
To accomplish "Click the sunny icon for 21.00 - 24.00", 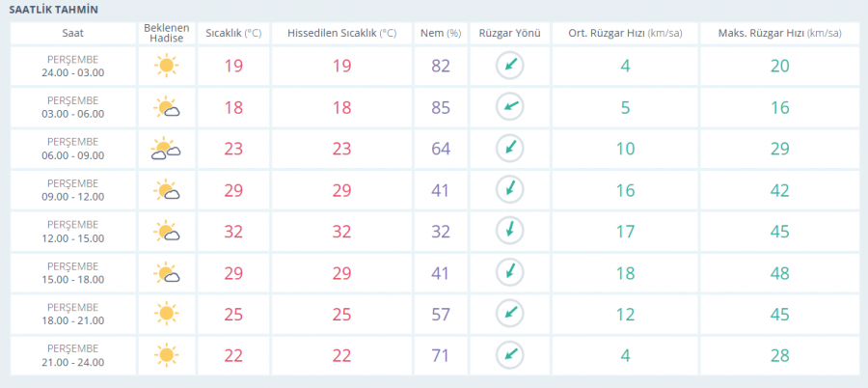I will [x=166, y=355].
